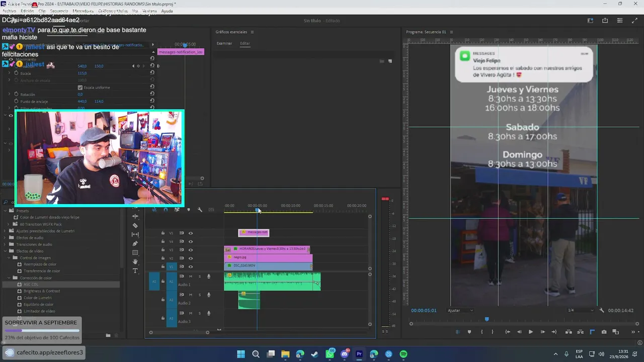Switch to the Examinar tab
Screen dimensions: 644x362
(x=224, y=43)
